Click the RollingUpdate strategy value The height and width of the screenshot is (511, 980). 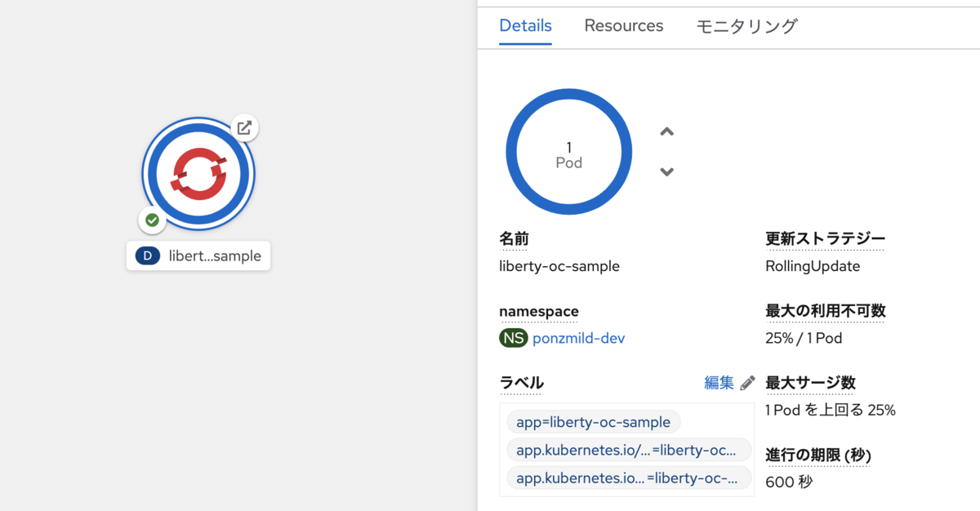[813, 266]
